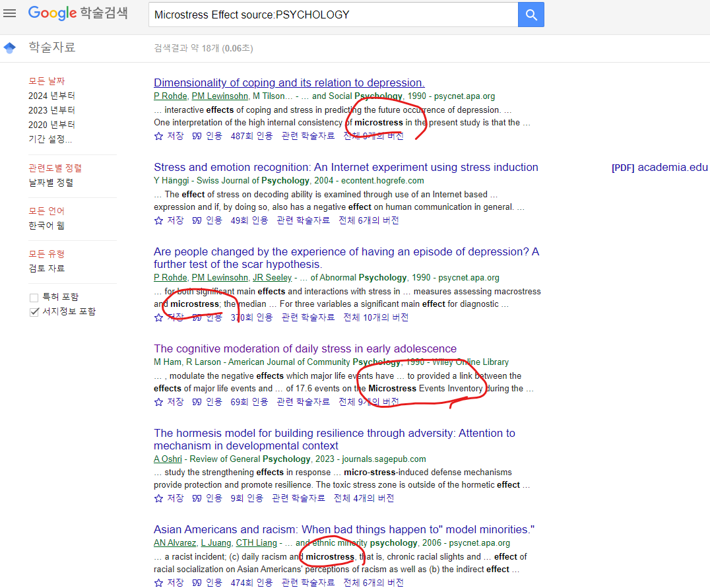
Task: Click the search magnifying glass button
Action: pos(531,14)
